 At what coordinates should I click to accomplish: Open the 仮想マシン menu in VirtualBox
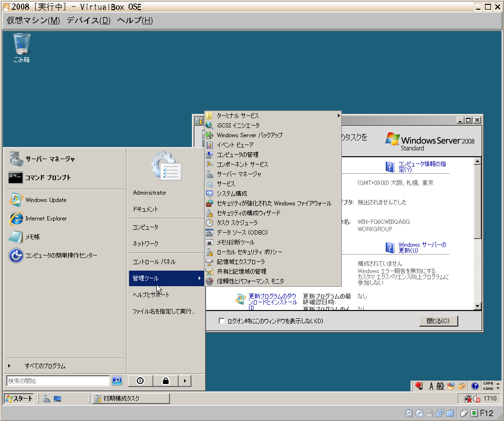33,20
